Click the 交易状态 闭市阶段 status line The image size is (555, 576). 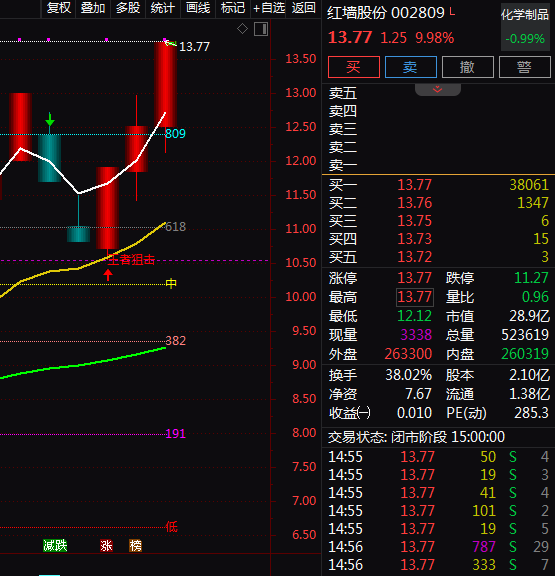pos(416,437)
